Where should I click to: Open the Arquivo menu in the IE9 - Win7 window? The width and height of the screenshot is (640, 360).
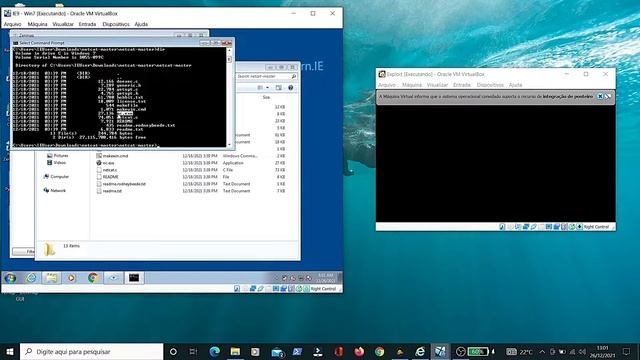pos(12,24)
